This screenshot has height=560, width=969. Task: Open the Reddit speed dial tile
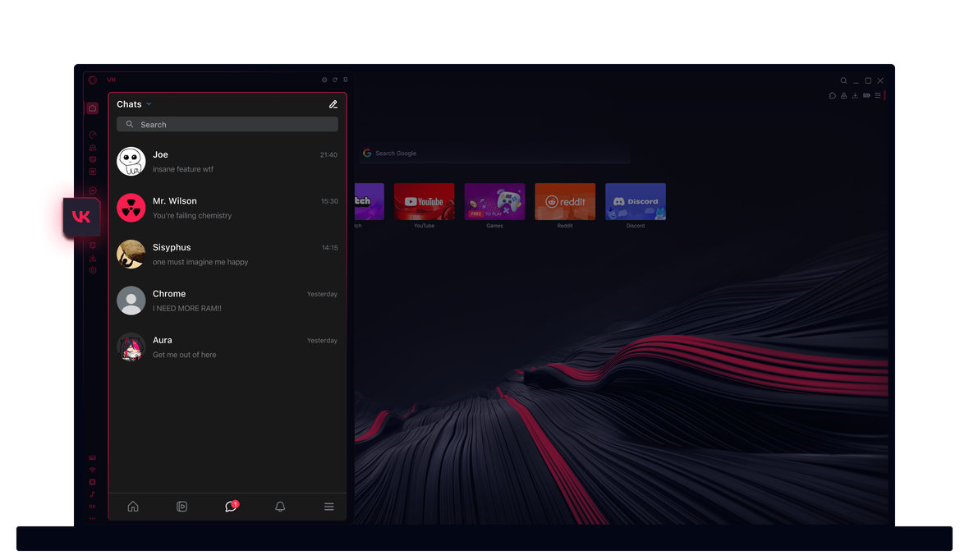pyautogui.click(x=565, y=202)
